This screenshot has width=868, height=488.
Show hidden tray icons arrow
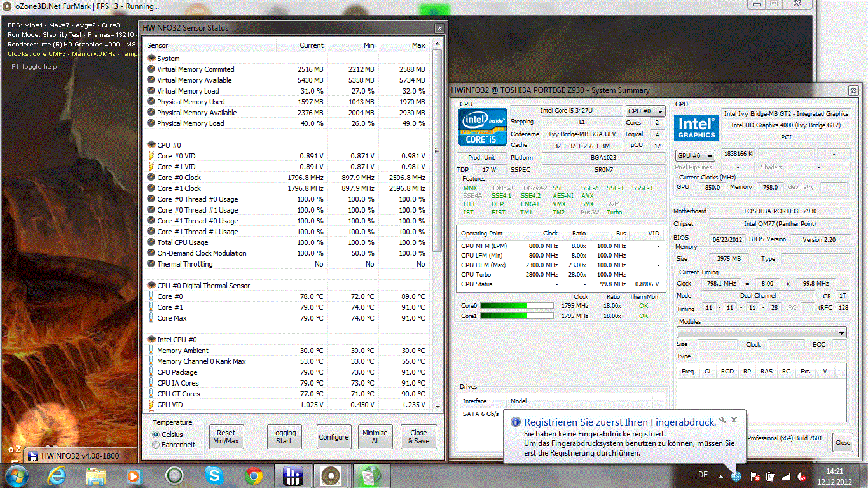tap(720, 476)
